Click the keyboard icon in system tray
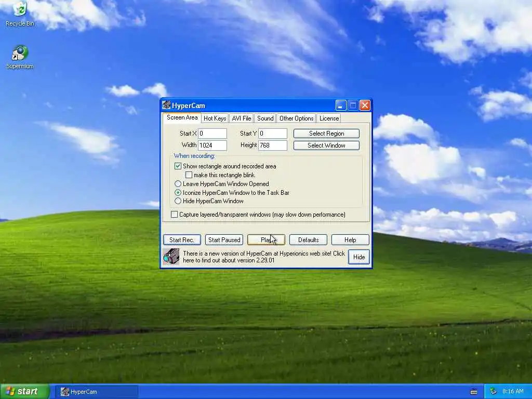 pyautogui.click(x=474, y=392)
